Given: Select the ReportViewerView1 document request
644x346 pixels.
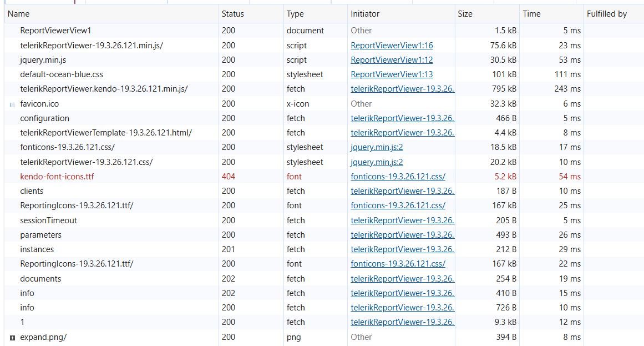Looking at the screenshot, I should pos(55,31).
